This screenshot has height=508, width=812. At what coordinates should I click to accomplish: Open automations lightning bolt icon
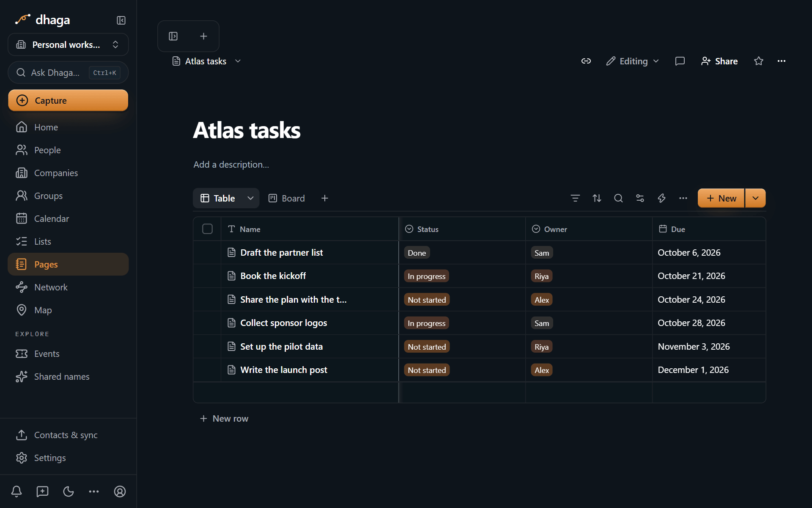point(661,198)
